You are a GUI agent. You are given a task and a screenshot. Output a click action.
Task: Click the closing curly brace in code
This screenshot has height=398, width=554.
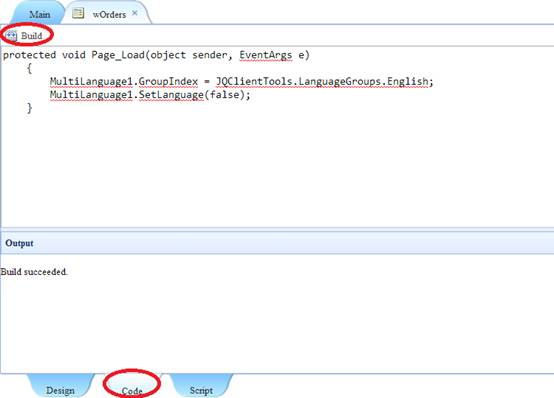click(x=30, y=108)
